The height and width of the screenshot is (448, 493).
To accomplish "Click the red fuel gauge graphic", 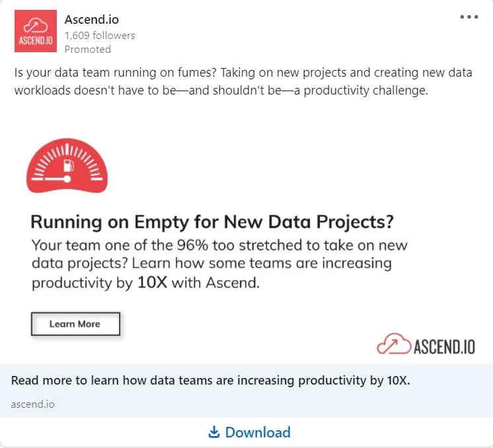I will [67, 165].
